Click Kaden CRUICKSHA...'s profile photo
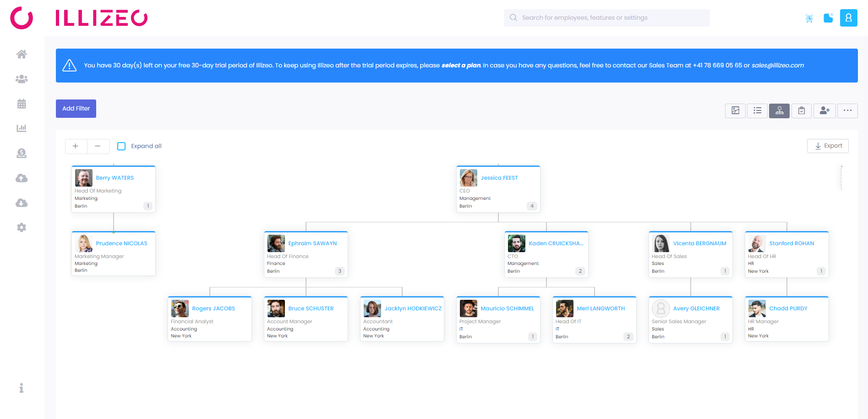Screen dimensions: 868x419 (x=517, y=243)
